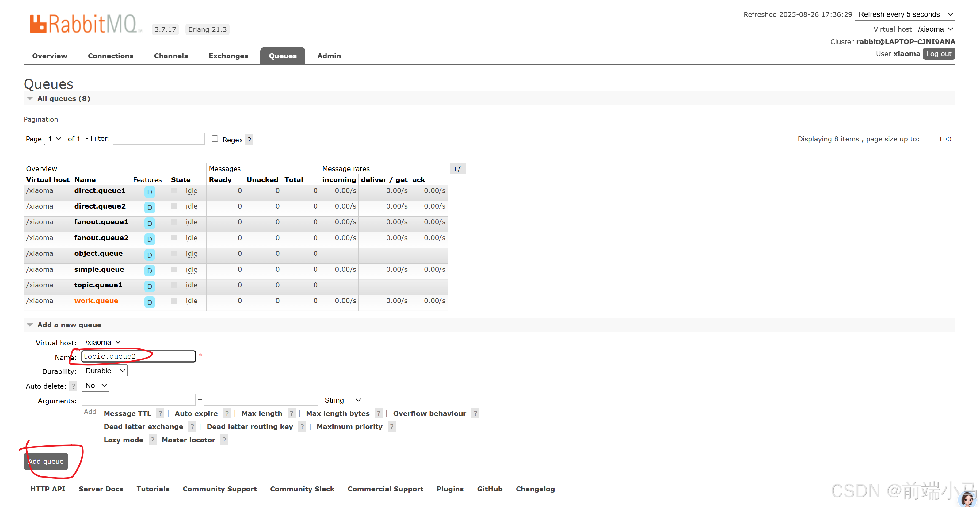Image resolution: width=980 pixels, height=507 pixels.
Task: Open the work.queue link
Action: tap(96, 301)
